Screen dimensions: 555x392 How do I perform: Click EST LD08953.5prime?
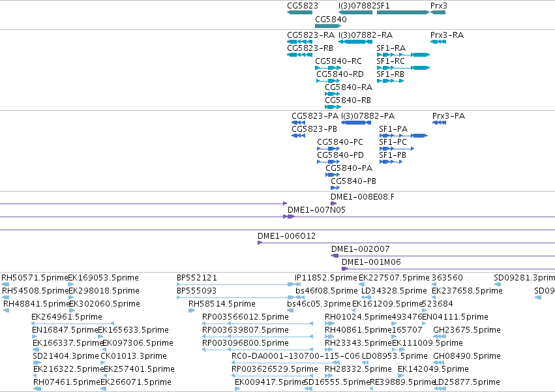click(x=395, y=357)
